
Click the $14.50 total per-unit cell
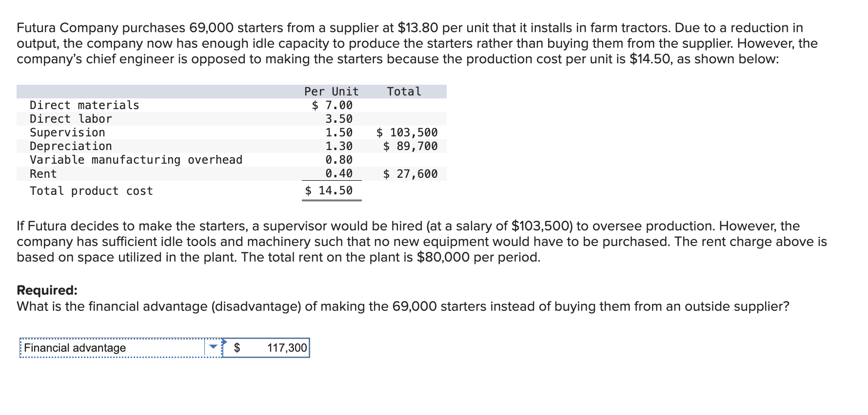coord(329,190)
